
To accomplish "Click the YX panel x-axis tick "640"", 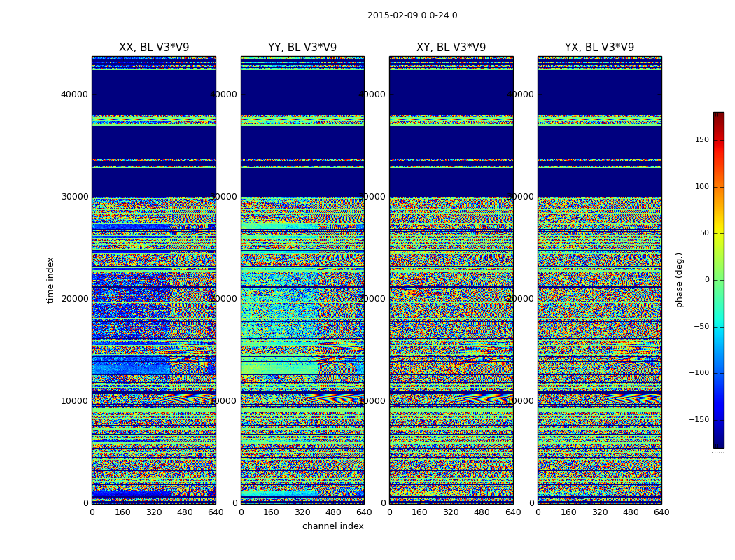I will point(661,512).
